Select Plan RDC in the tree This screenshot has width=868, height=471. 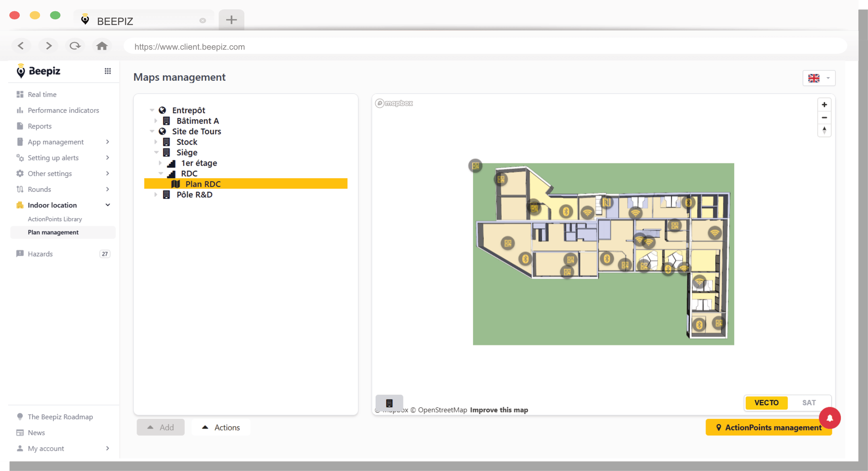coord(202,184)
